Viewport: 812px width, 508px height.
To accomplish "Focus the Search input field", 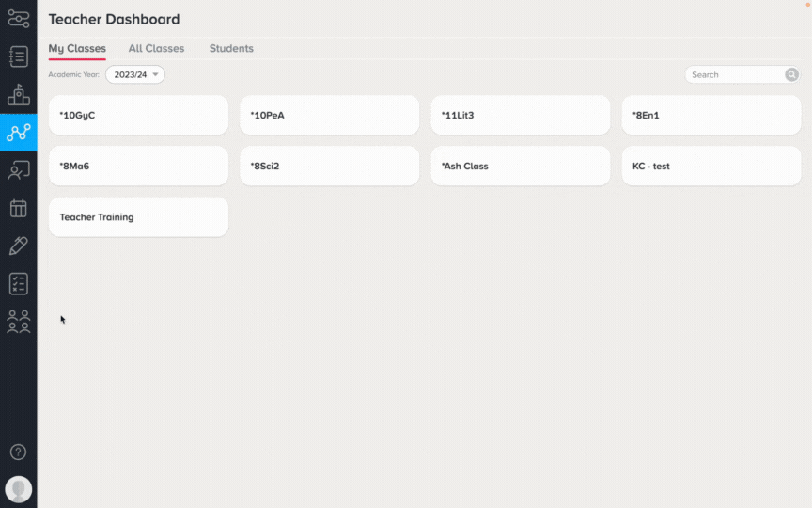I will pos(735,74).
